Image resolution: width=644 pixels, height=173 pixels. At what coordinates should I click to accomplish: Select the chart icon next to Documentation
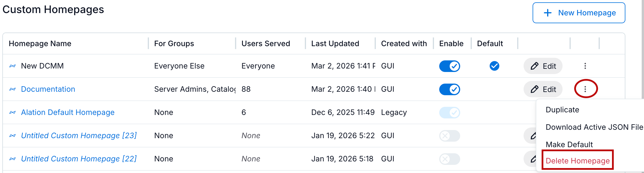pyautogui.click(x=12, y=89)
